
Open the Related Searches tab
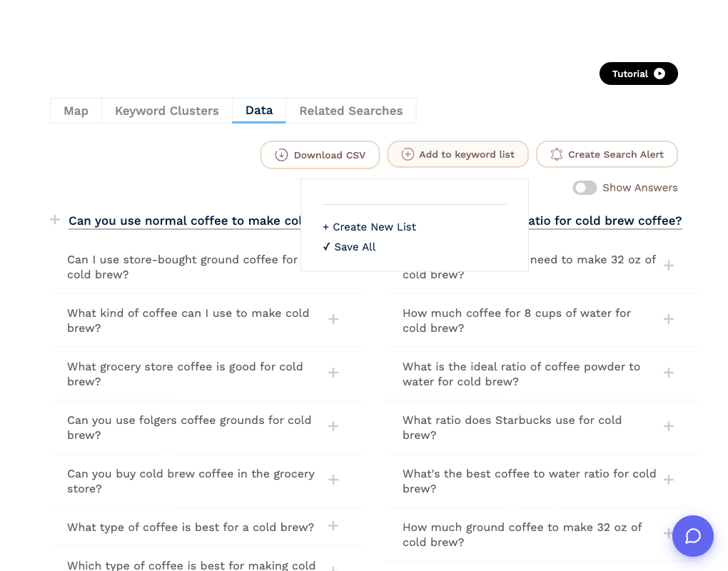(x=351, y=111)
